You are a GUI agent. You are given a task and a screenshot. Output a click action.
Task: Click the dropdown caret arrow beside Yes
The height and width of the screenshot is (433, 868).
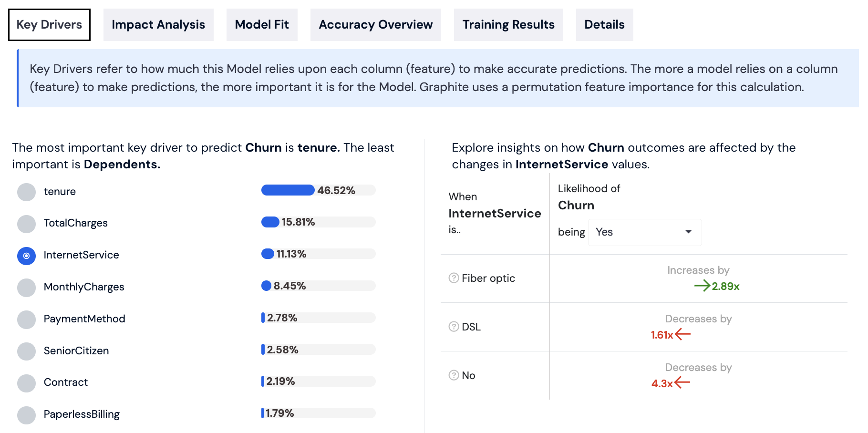(x=688, y=232)
